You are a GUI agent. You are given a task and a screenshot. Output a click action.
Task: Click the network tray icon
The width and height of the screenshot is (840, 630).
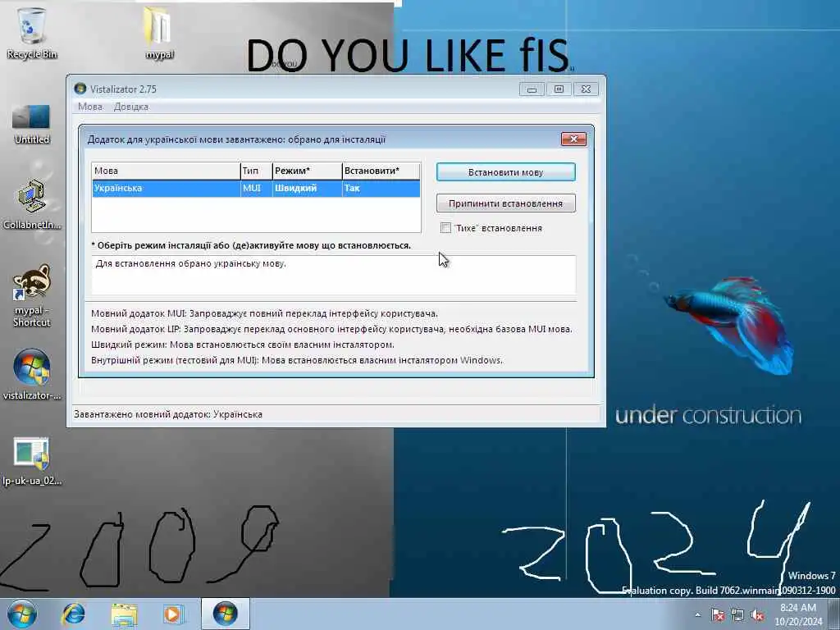(737, 615)
